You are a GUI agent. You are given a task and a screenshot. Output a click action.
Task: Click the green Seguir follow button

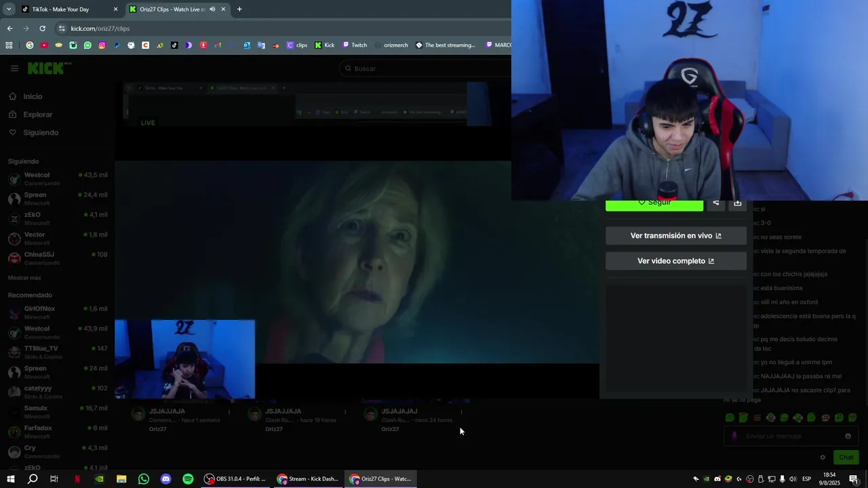pyautogui.click(x=654, y=205)
